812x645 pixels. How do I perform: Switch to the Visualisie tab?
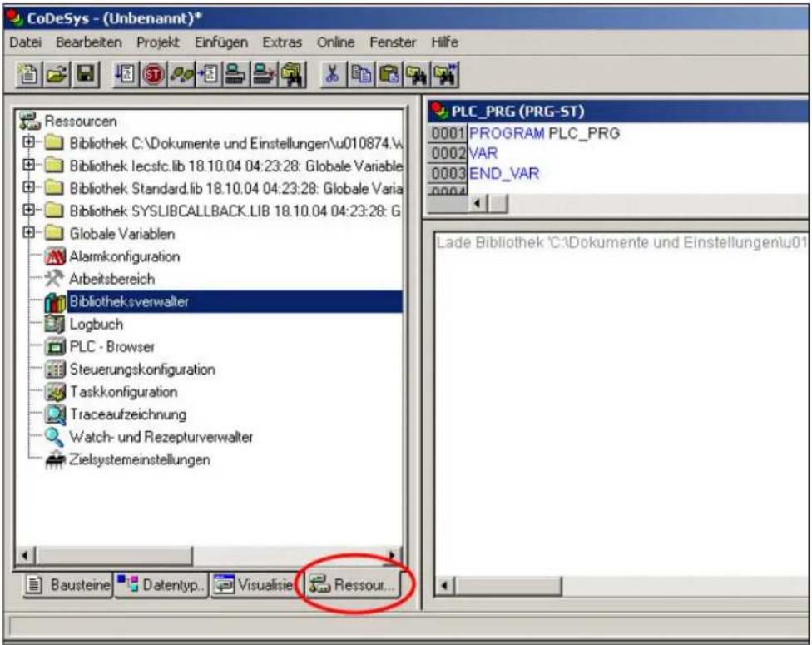point(253,585)
